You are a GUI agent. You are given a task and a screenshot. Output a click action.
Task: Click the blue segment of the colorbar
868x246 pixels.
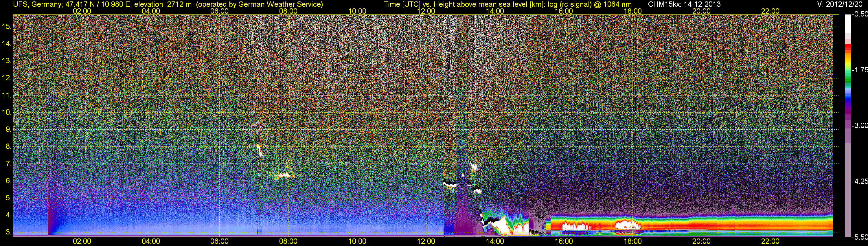pyautogui.click(x=847, y=98)
